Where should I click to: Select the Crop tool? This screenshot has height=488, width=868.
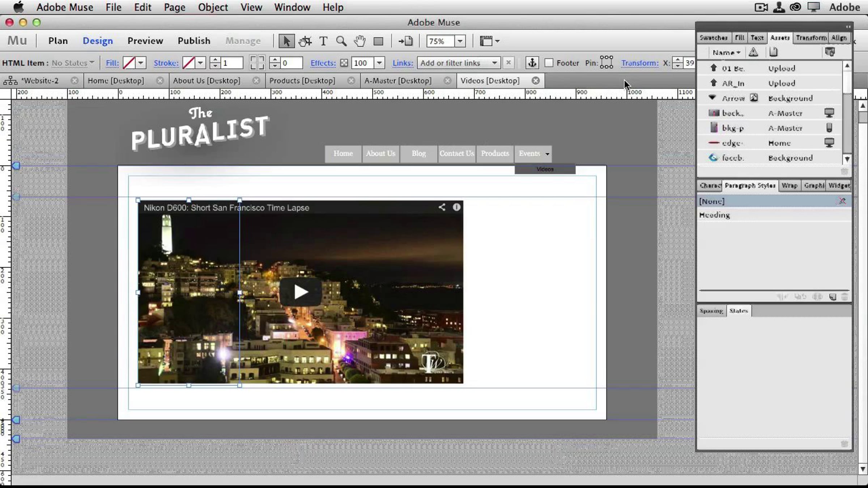(305, 41)
